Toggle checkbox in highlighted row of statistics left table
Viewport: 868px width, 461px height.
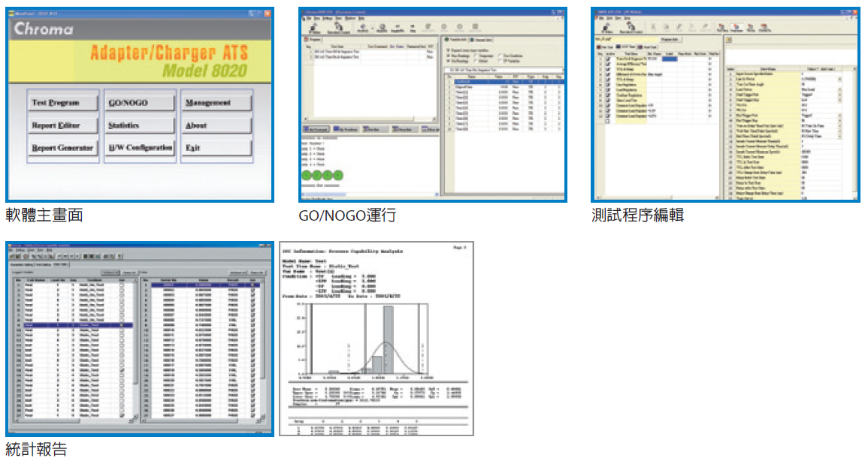[122, 326]
